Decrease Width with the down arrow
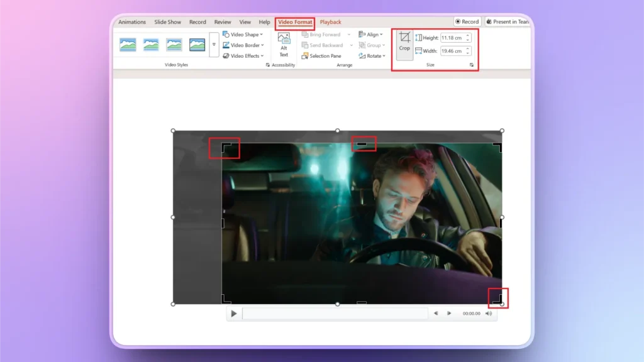The image size is (644, 362). (468, 53)
